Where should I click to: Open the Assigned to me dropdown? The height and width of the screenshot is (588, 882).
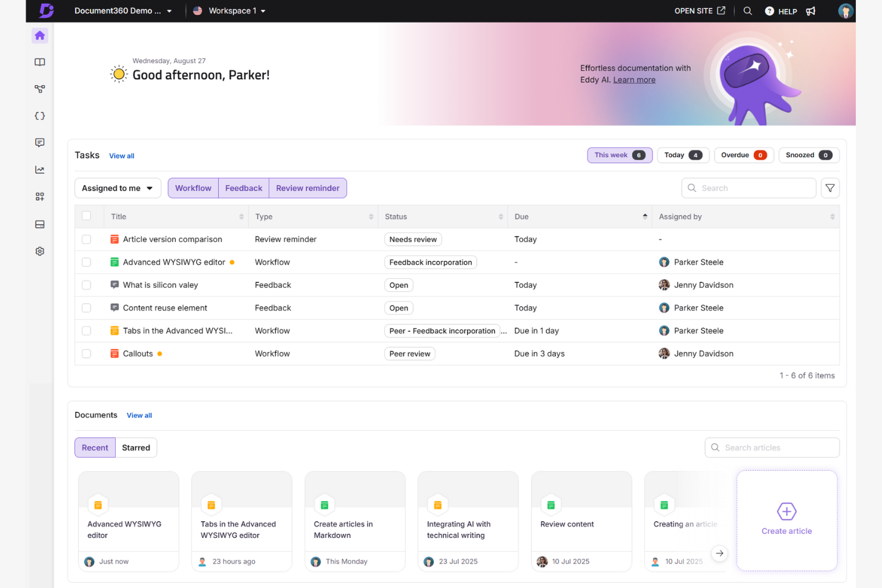(x=117, y=188)
